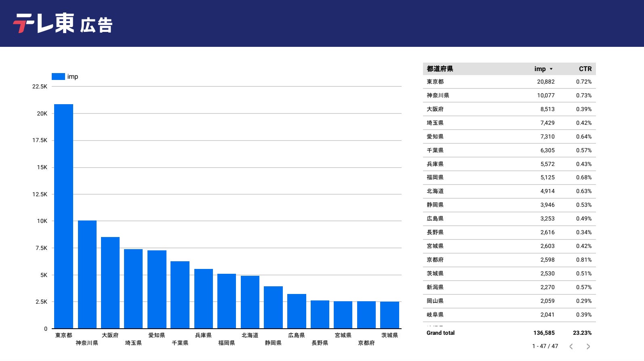The width and height of the screenshot is (644, 361).
Task: Click 岡山県 row in the table
Action: tap(509, 301)
